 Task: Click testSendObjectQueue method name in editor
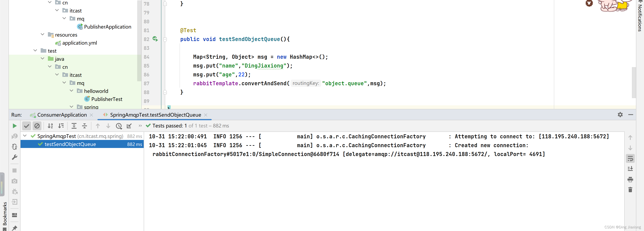pos(249,39)
